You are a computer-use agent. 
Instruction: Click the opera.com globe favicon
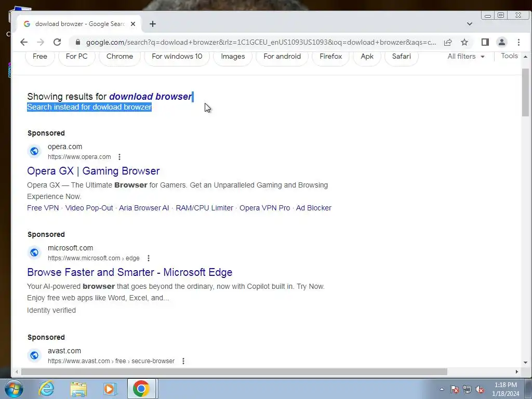[34, 151]
